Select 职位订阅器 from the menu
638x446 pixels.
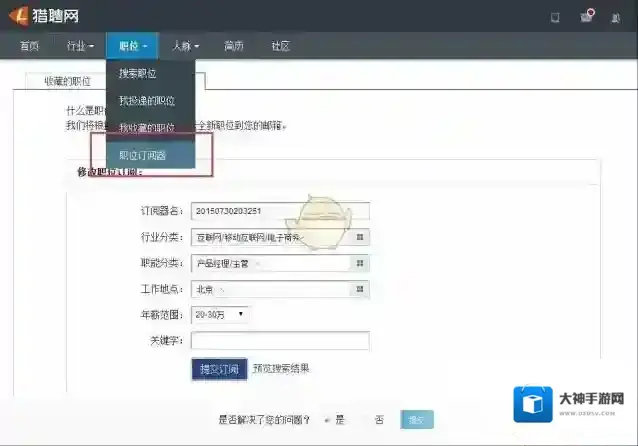[x=143, y=155]
